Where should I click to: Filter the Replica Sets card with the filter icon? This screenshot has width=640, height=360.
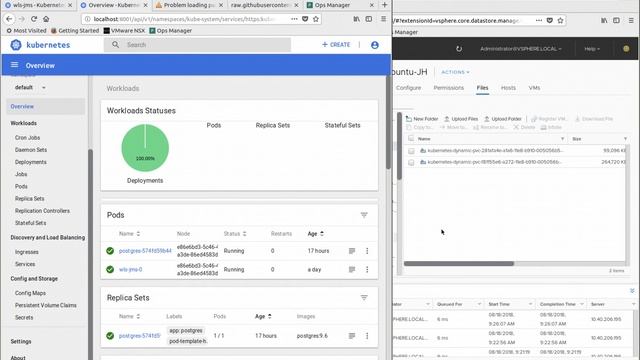[x=364, y=298]
